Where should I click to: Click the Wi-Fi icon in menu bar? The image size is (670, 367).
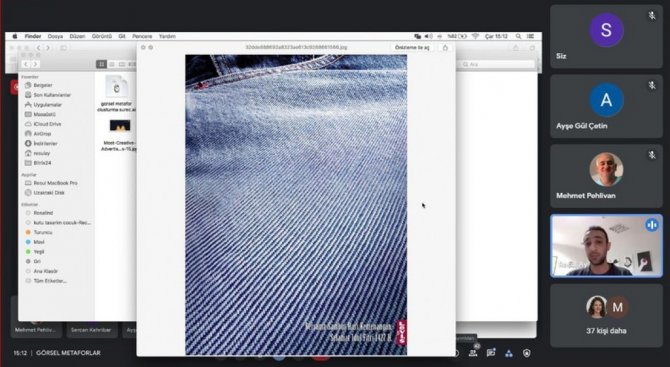coord(475,36)
